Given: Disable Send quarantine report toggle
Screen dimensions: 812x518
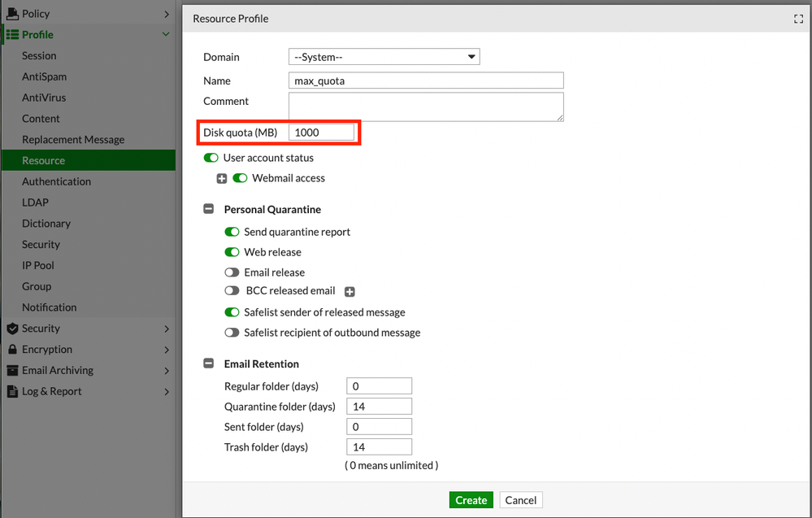Looking at the screenshot, I should tap(232, 232).
